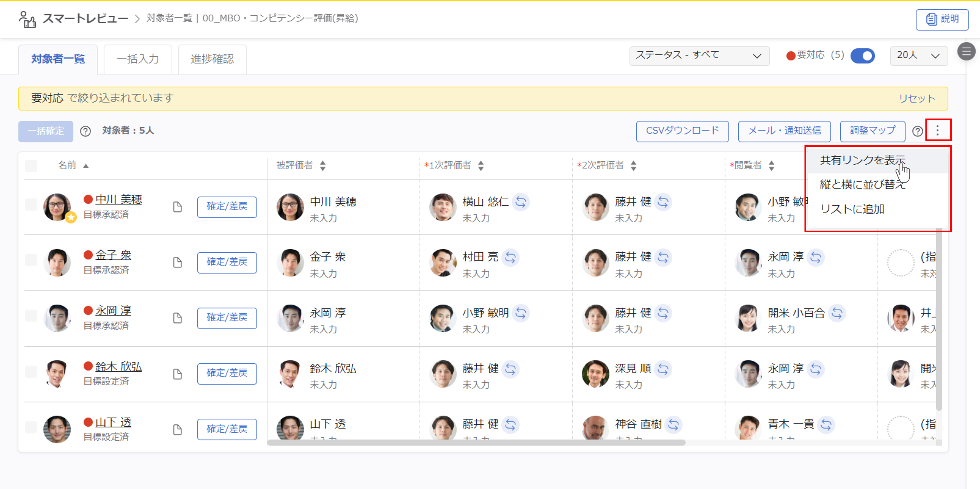
Task: Sort by the 1次評価者 column arrows
Action: [481, 166]
